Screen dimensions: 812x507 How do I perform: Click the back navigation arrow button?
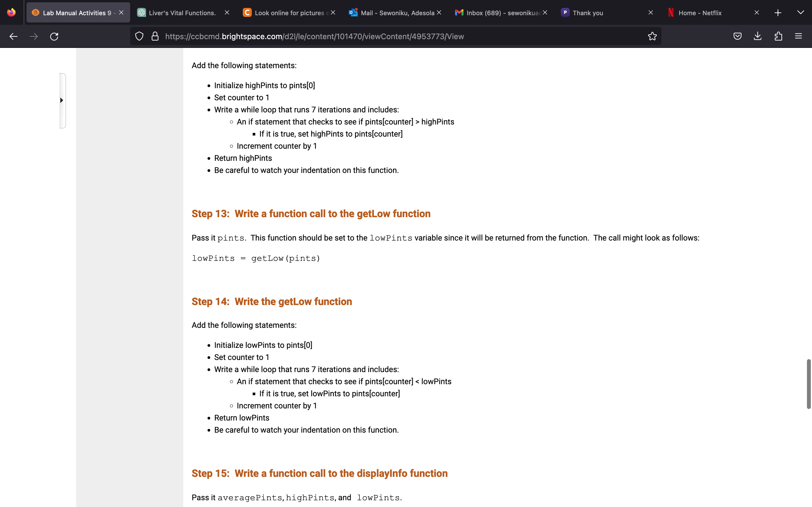13,36
